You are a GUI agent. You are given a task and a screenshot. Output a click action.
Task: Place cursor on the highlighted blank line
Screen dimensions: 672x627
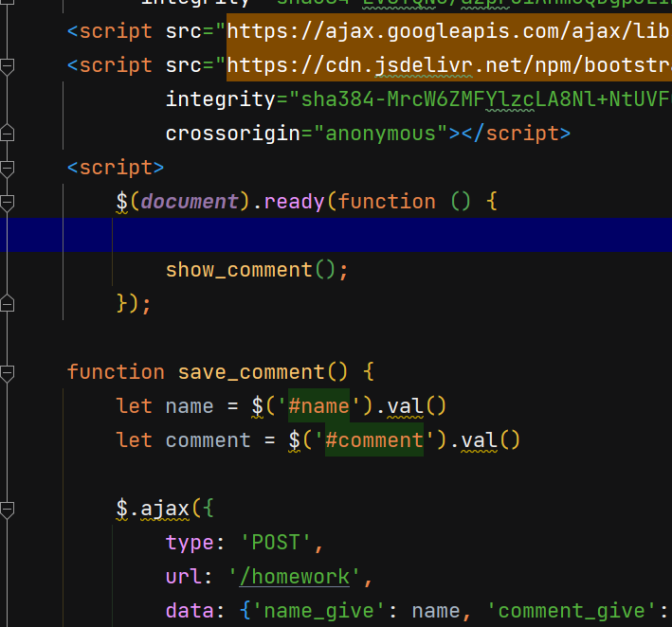[336, 235]
